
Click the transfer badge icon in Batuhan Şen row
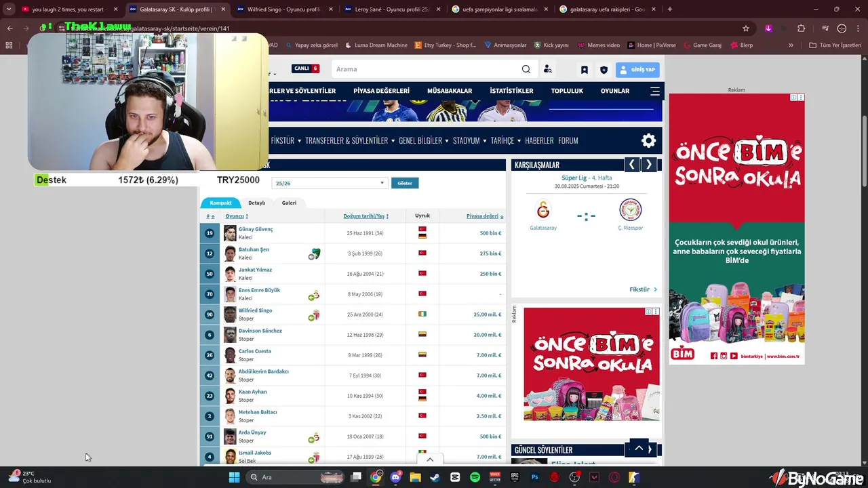coord(315,254)
